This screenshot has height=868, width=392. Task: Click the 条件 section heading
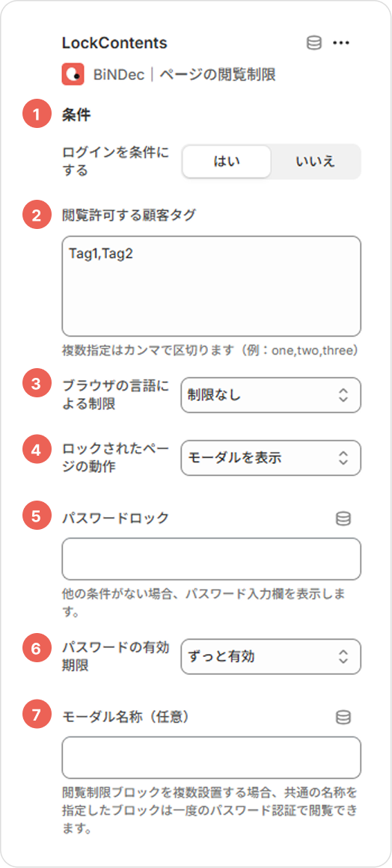[x=76, y=115]
